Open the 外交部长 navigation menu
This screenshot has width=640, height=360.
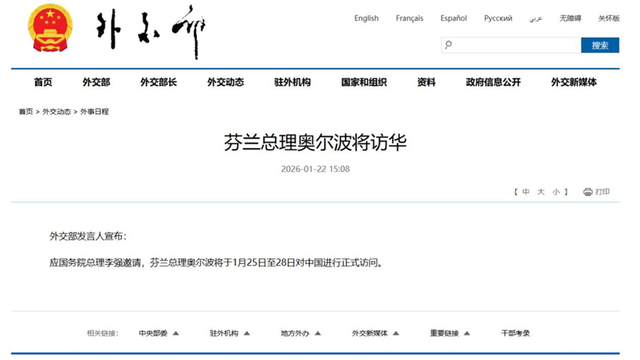point(158,82)
